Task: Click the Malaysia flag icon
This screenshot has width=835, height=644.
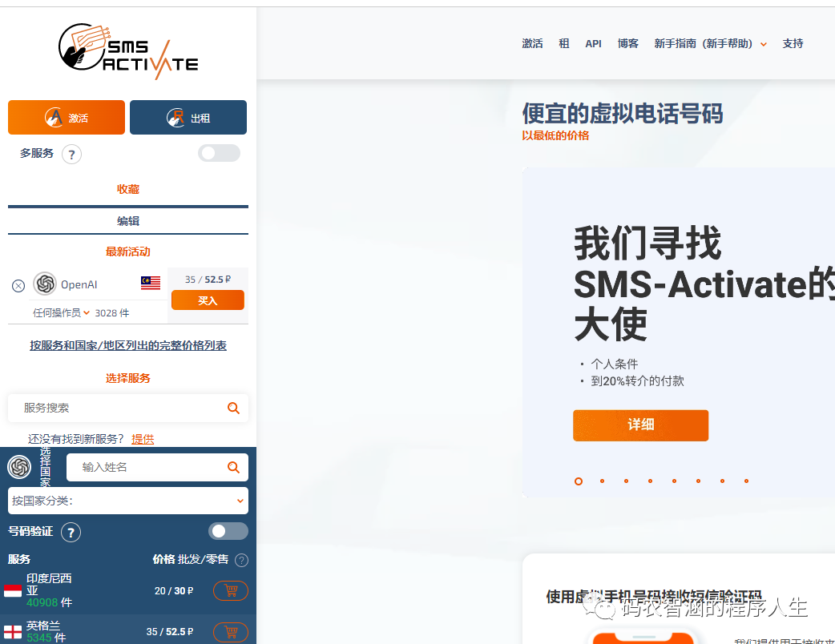Action: pyautogui.click(x=151, y=283)
